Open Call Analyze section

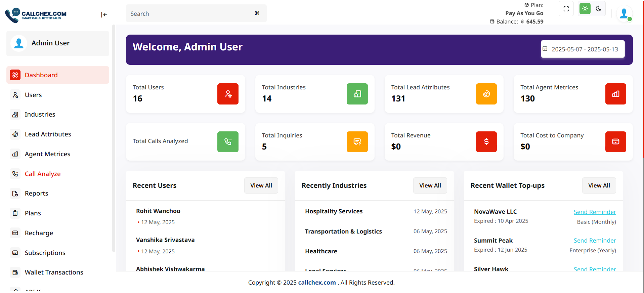(58, 174)
